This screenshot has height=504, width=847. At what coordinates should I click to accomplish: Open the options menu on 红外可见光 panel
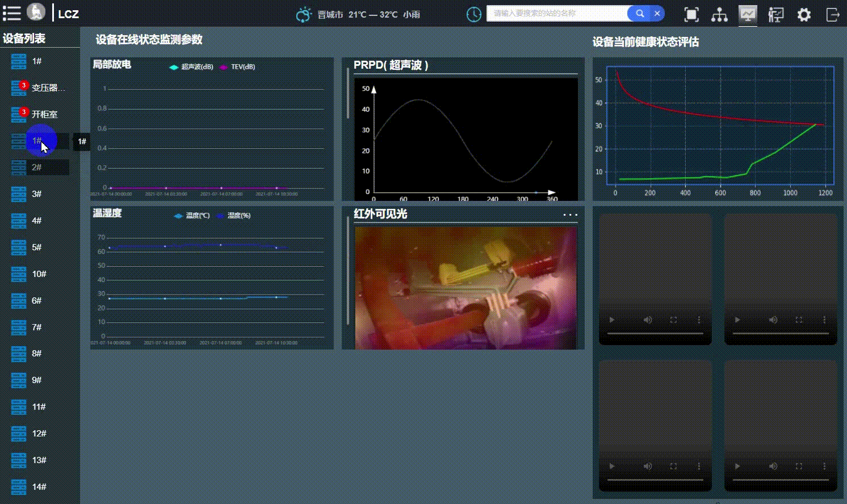(x=570, y=215)
